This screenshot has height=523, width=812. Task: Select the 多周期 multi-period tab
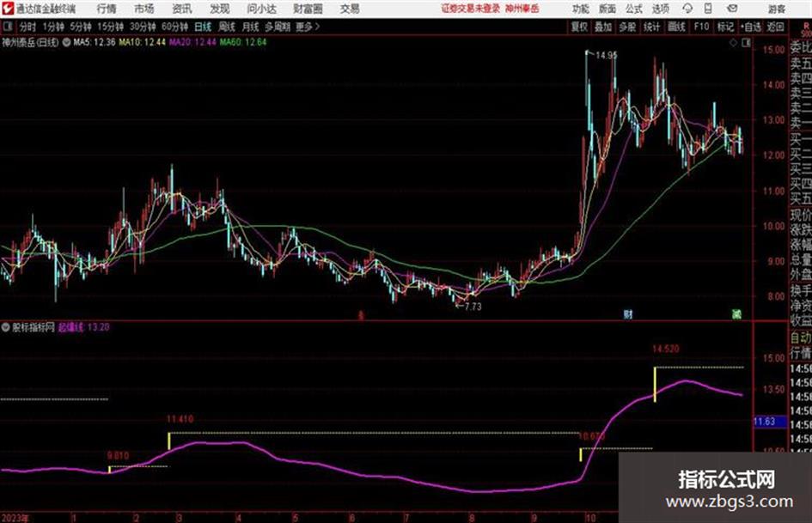point(277,27)
